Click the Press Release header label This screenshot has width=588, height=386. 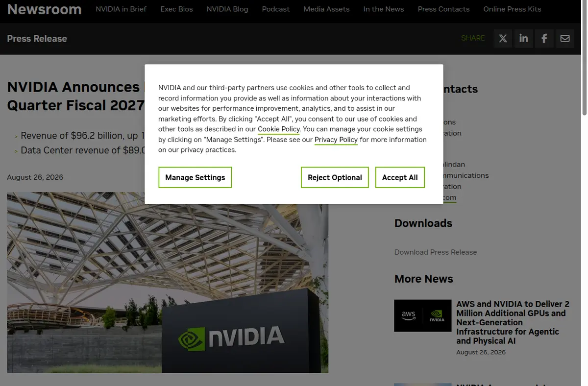pyautogui.click(x=37, y=39)
